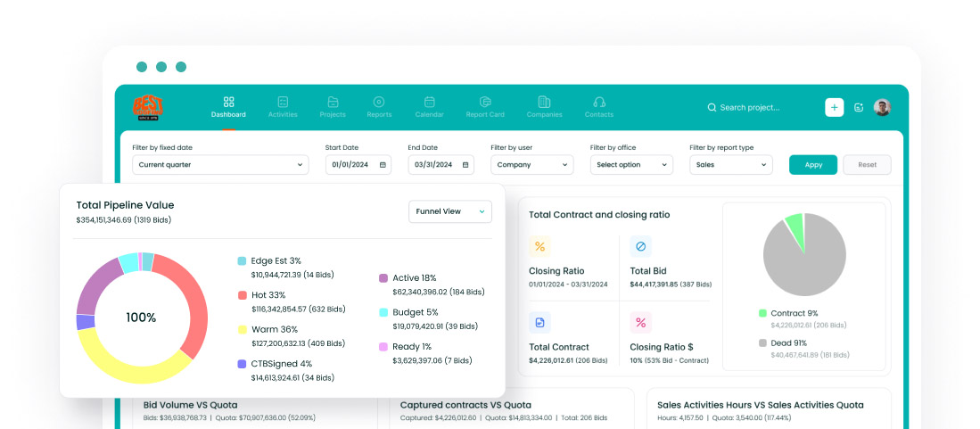
Task: Switch to the Activities tab label
Action: pyautogui.click(x=283, y=114)
